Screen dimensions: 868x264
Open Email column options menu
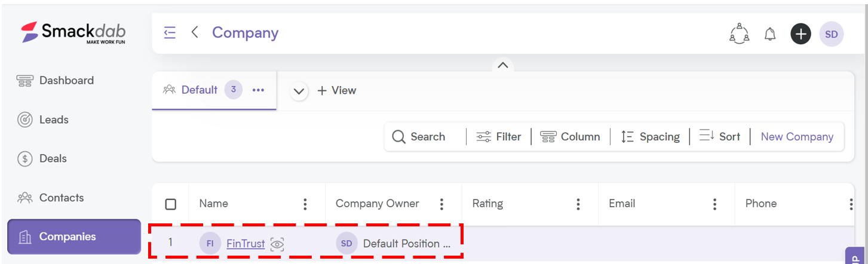[x=715, y=204]
